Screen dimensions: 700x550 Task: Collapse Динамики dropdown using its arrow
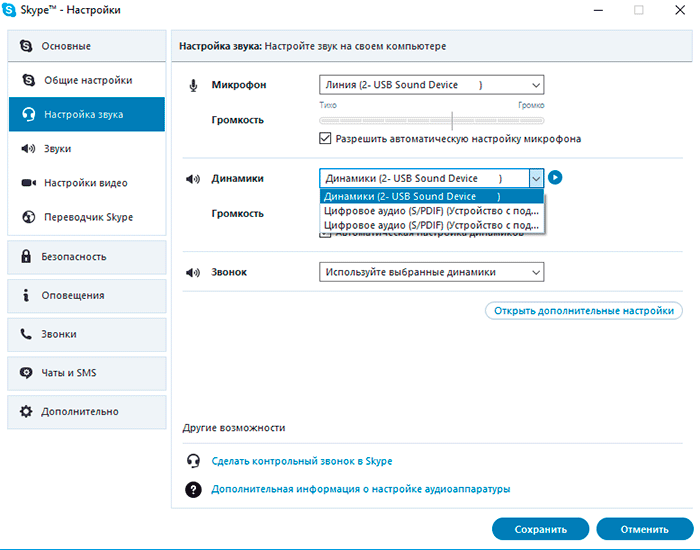[536, 179]
